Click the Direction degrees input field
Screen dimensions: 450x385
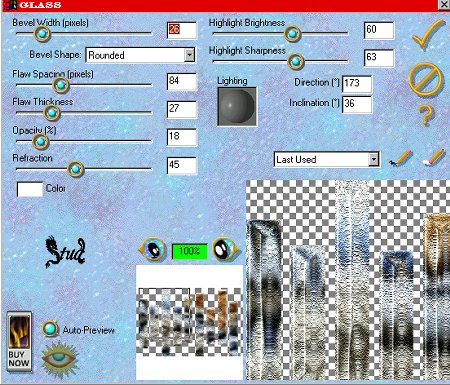(x=357, y=84)
